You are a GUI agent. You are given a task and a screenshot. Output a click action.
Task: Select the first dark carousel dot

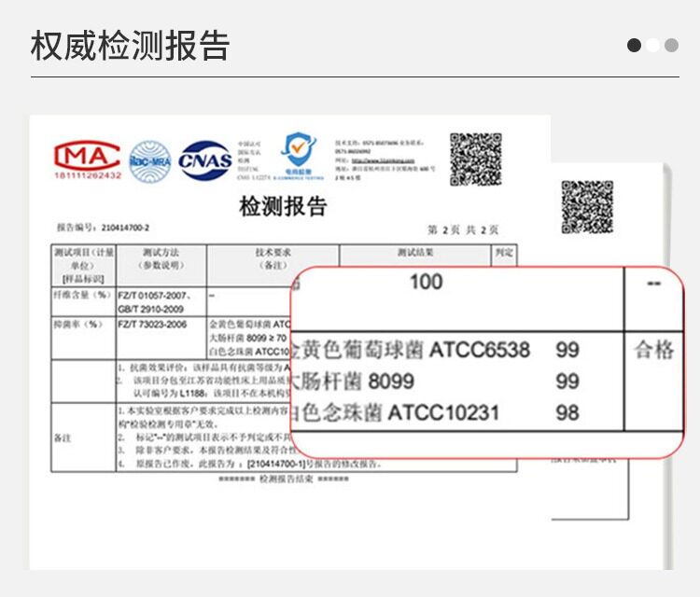pyautogui.click(x=634, y=45)
